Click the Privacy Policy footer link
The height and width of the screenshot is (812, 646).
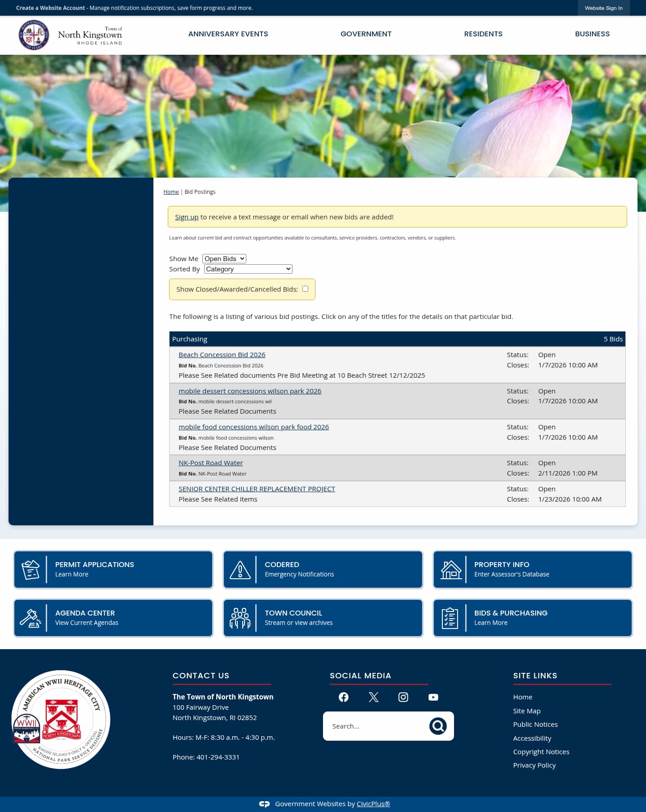(534, 765)
